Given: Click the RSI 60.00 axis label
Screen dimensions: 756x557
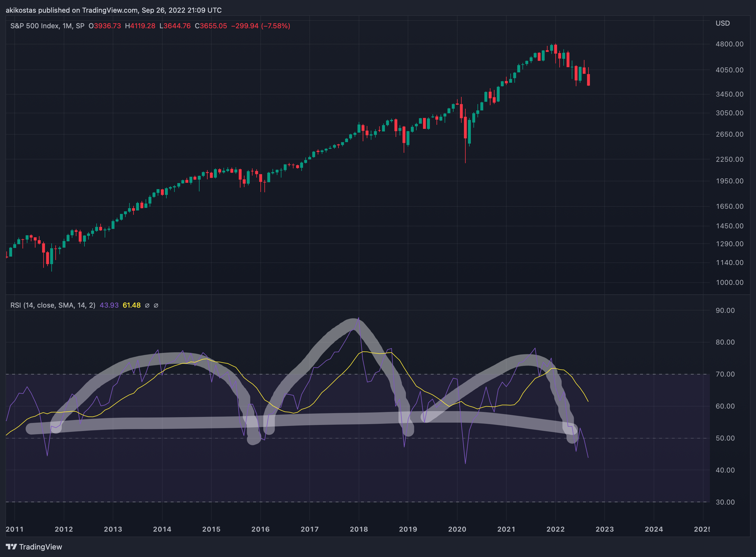Looking at the screenshot, I should pyautogui.click(x=725, y=406).
